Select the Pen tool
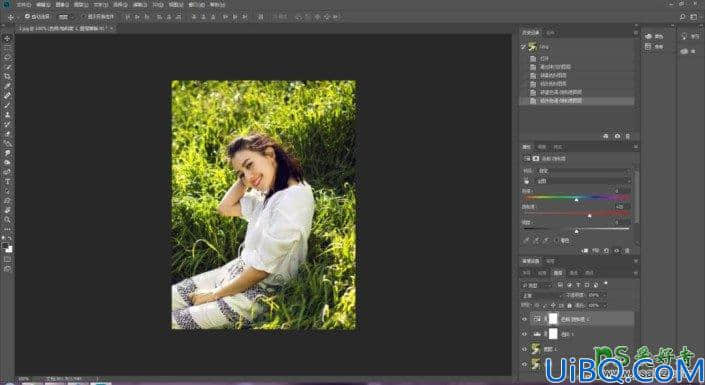The image size is (705, 385). coord(7,171)
